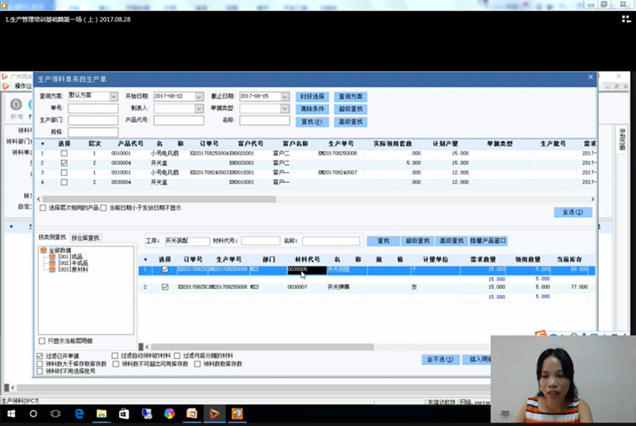Open Task View from the taskbar
The height and width of the screenshot is (426, 636).
pyautogui.click(x=55, y=413)
